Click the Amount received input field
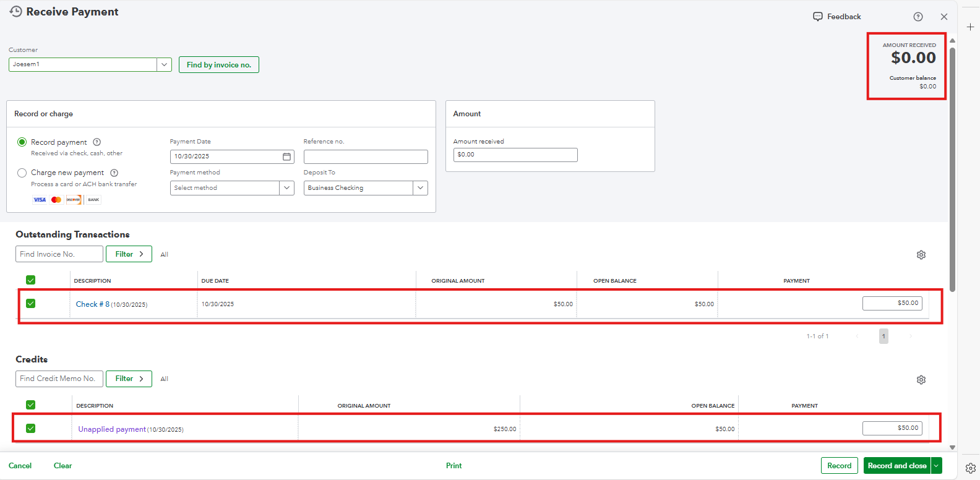The width and height of the screenshot is (980, 480). (x=515, y=155)
